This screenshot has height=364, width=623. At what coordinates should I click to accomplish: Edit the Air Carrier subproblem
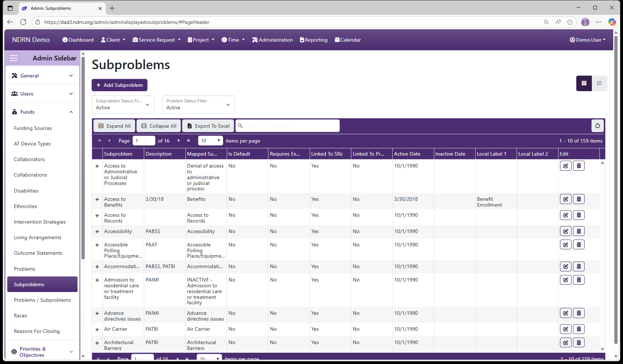[565, 329]
